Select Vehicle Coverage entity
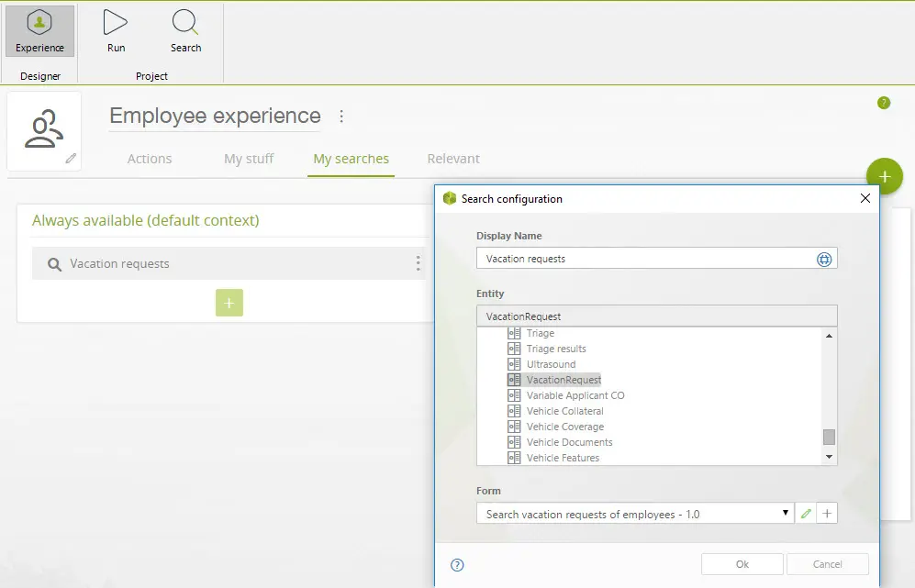The height and width of the screenshot is (588, 915). pos(564,427)
